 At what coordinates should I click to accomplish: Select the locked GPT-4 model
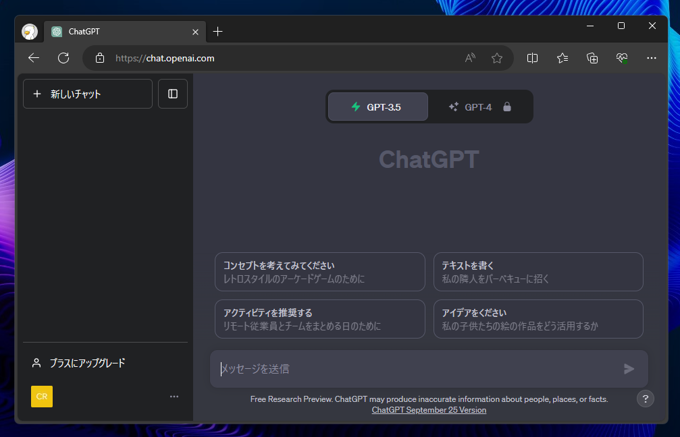tap(480, 107)
